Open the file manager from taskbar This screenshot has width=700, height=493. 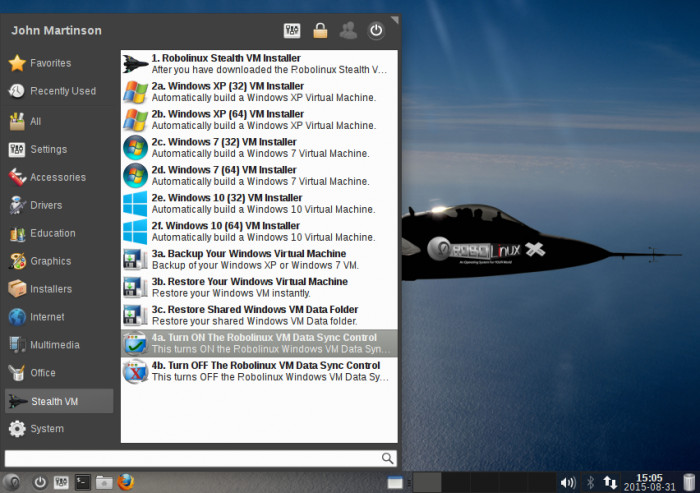(x=104, y=483)
